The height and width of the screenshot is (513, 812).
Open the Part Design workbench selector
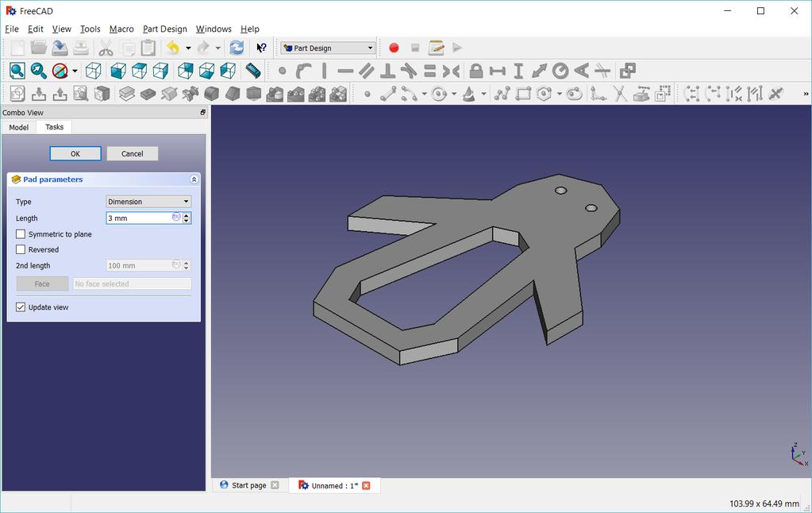point(329,48)
